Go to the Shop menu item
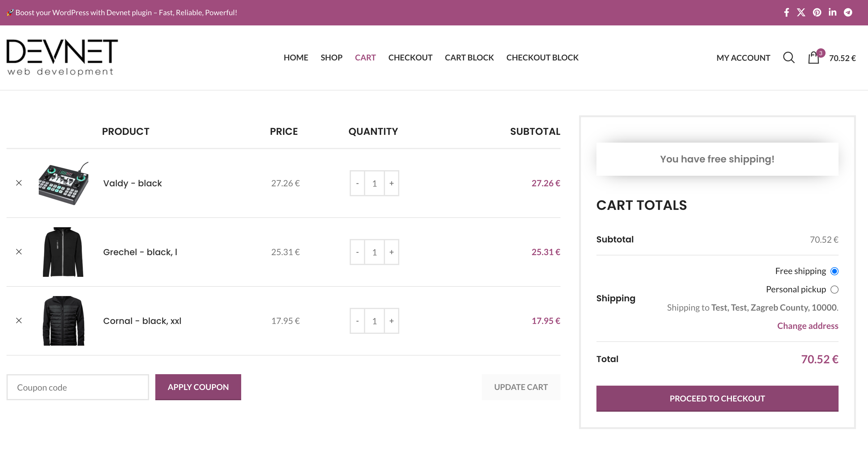 click(x=331, y=58)
